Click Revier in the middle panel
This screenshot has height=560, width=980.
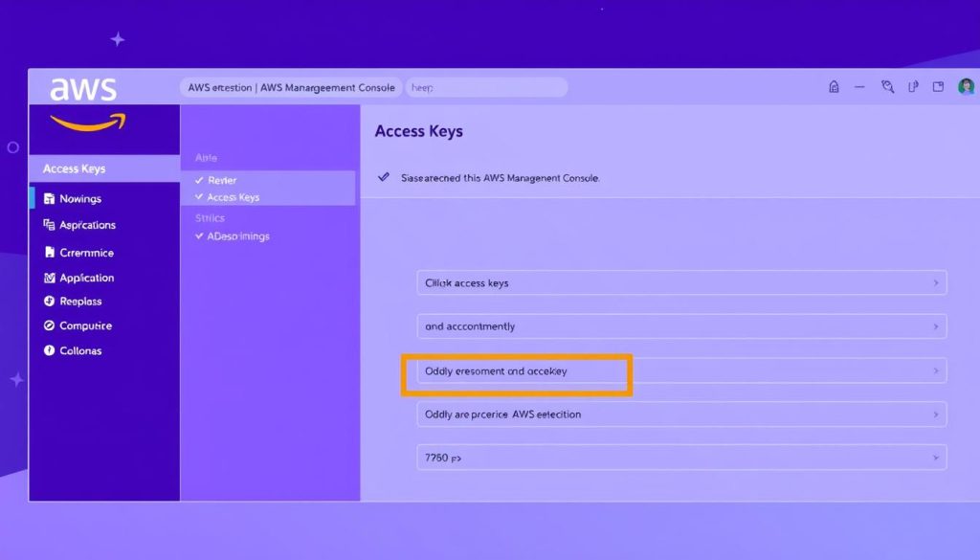(222, 180)
